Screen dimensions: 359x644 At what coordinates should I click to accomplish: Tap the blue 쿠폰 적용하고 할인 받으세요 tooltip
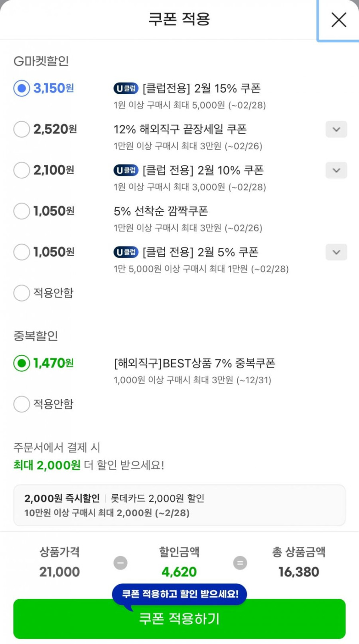(179, 594)
